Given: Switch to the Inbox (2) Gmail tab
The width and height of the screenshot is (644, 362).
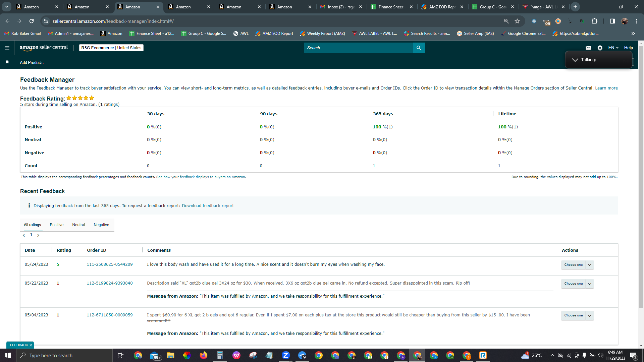Looking at the screenshot, I should pos(341,7).
